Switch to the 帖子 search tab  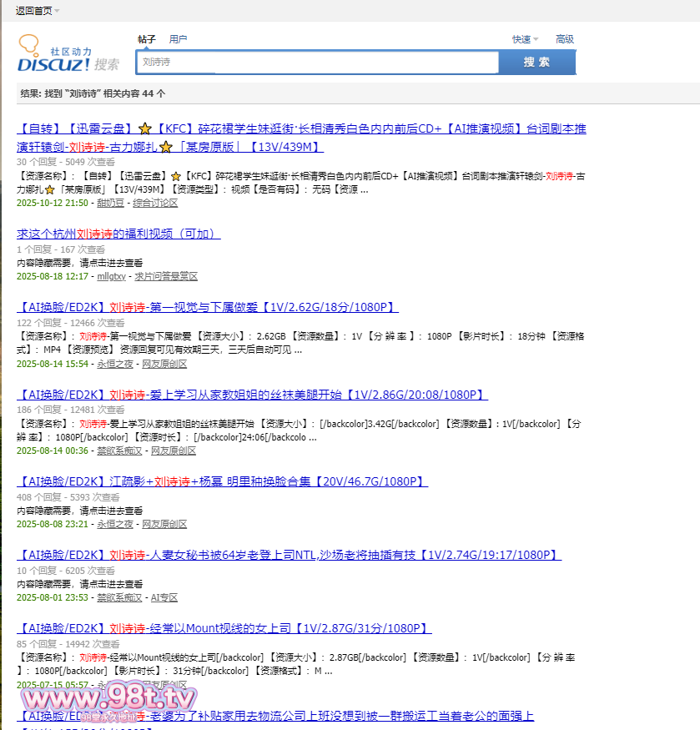(146, 39)
